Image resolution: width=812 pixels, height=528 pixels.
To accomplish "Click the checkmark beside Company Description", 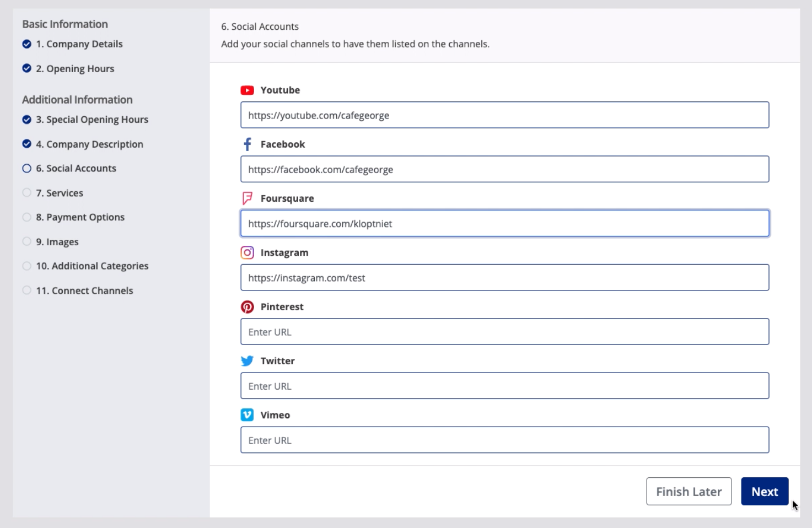I will click(26, 144).
